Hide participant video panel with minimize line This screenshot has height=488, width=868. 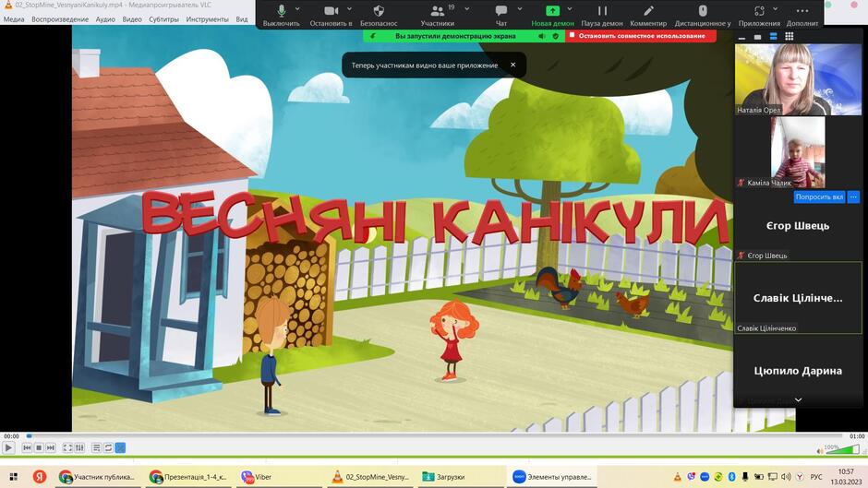pos(741,37)
